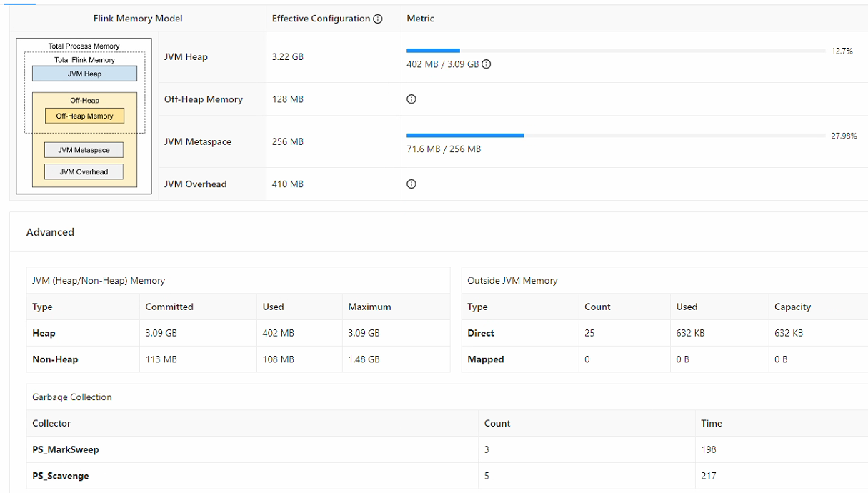
Task: Click the Garbage Collection table title
Action: (72, 397)
